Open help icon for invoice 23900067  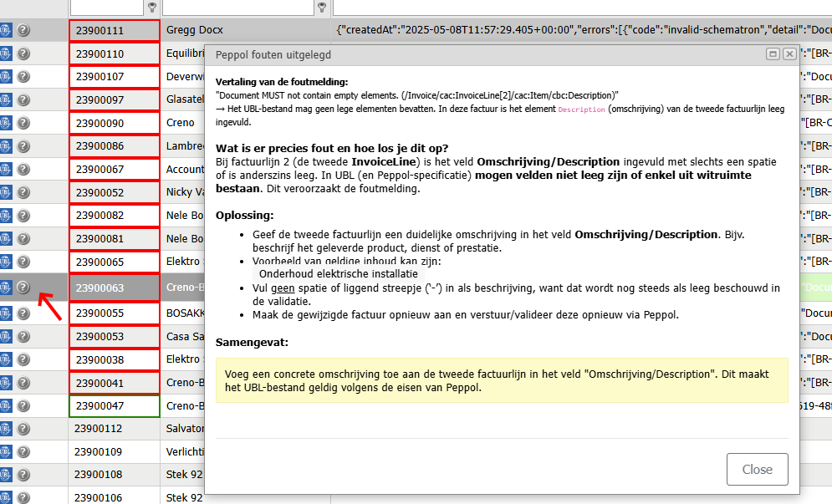click(23, 169)
